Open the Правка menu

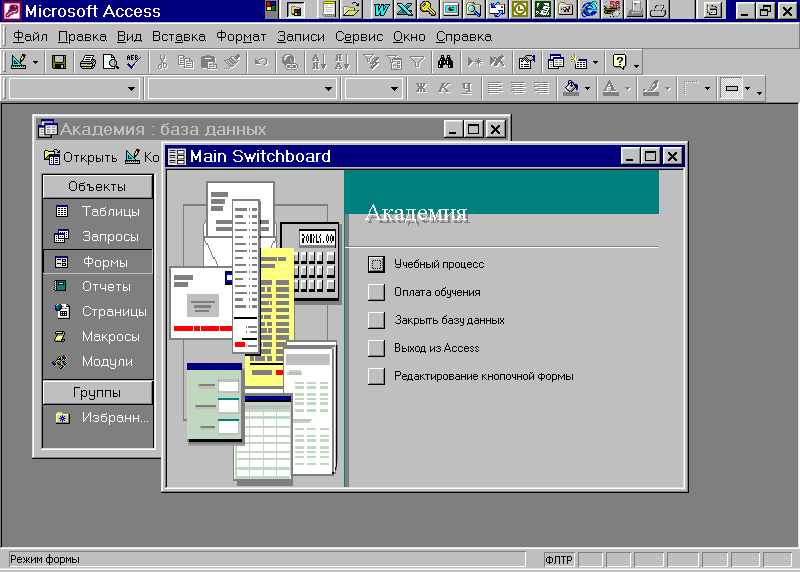tap(82, 37)
